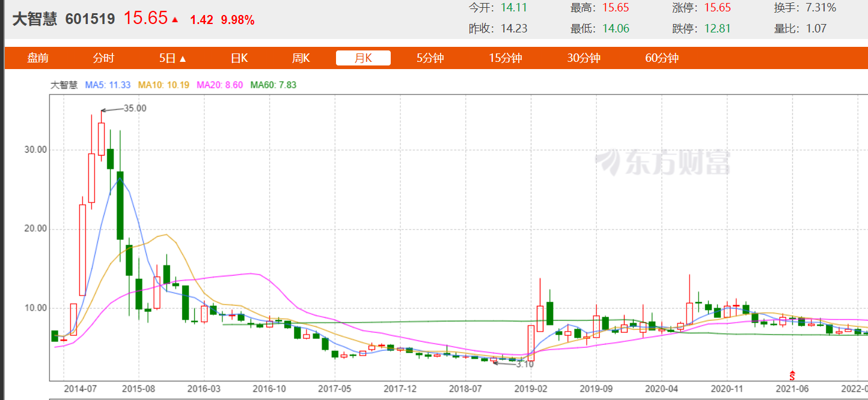Viewport: 868px width, 400px height.
Task: Click the red up-triangle price indicator
Action: (175, 19)
